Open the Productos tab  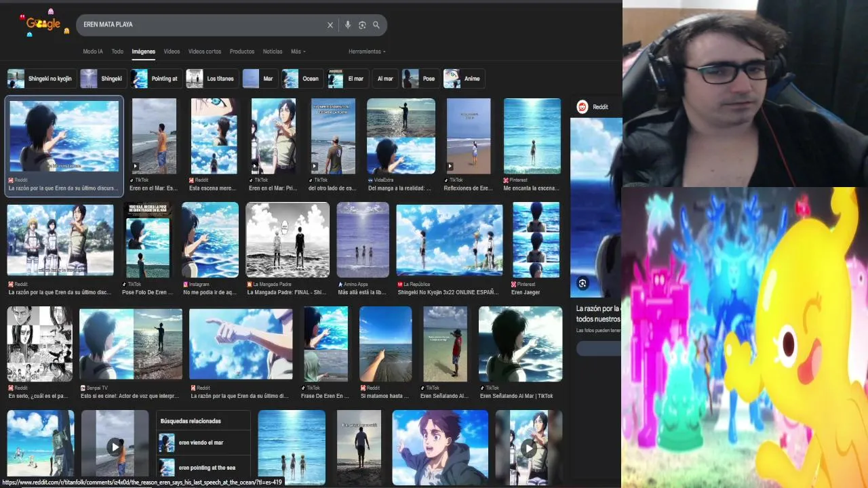242,52
